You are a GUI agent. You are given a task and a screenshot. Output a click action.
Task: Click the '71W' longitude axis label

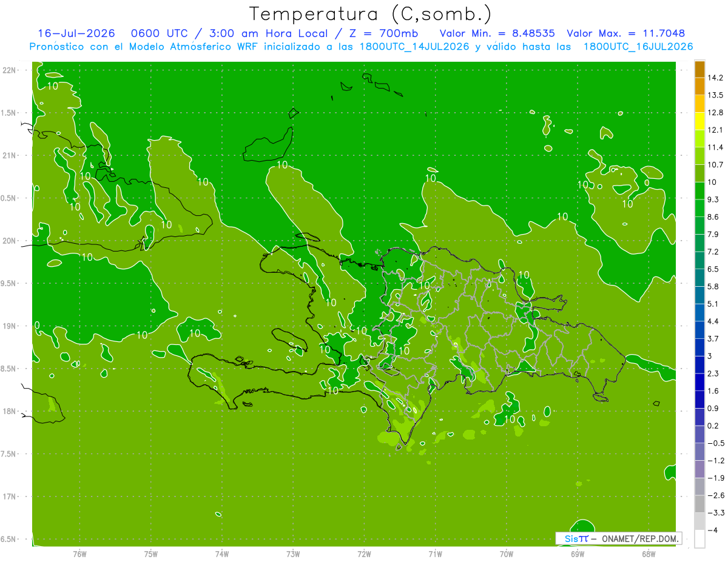click(x=435, y=554)
